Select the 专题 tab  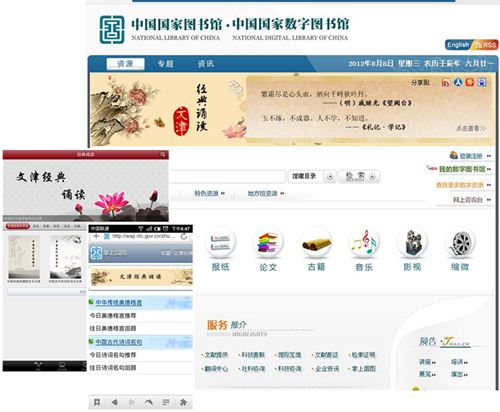166,64
